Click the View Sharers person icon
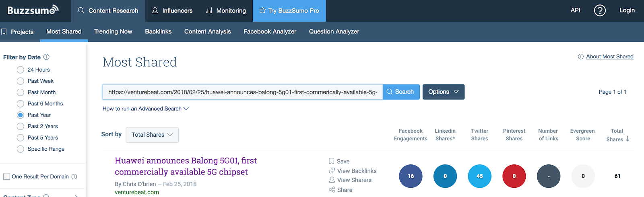The image size is (644, 197). point(332,180)
